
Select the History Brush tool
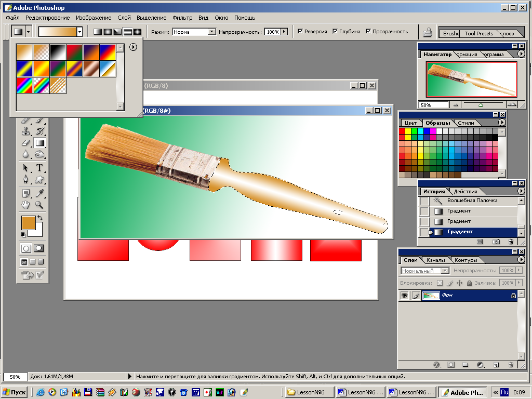point(39,131)
